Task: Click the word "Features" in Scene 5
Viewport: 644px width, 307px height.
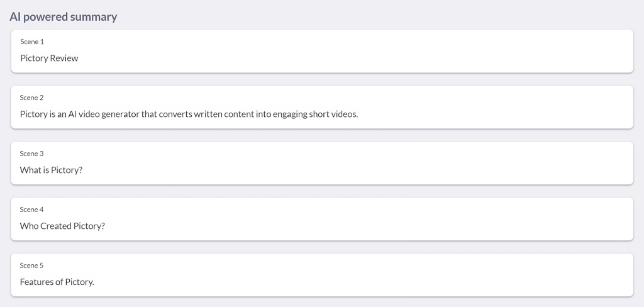Action: click(36, 282)
